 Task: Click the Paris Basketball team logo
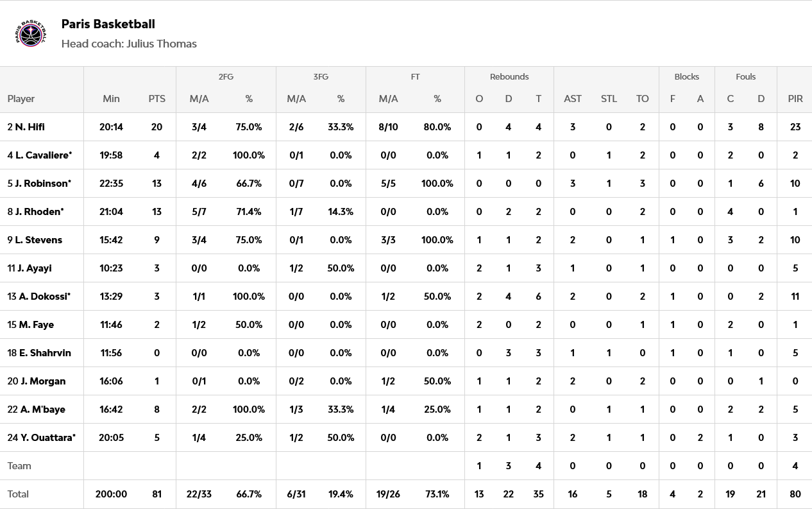[x=31, y=33]
